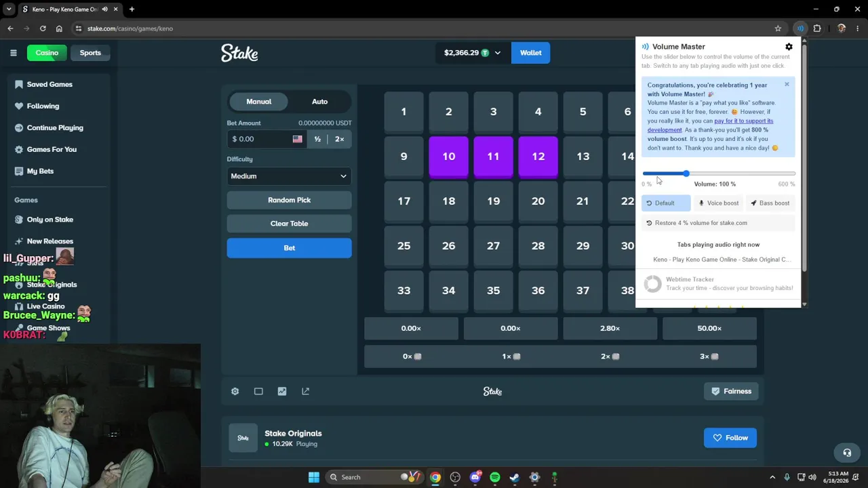
Task: Click the Volume Master volume slider handle
Action: 686,174
